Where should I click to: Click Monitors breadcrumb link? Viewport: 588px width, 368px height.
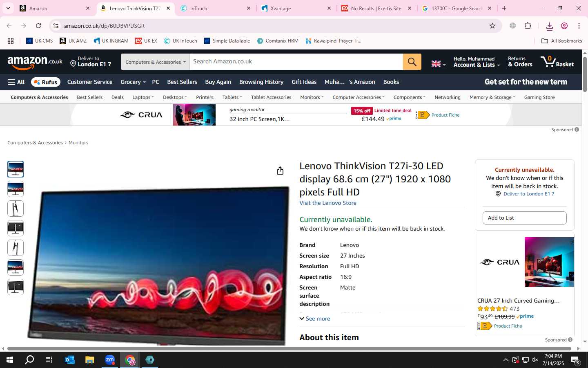78,143
